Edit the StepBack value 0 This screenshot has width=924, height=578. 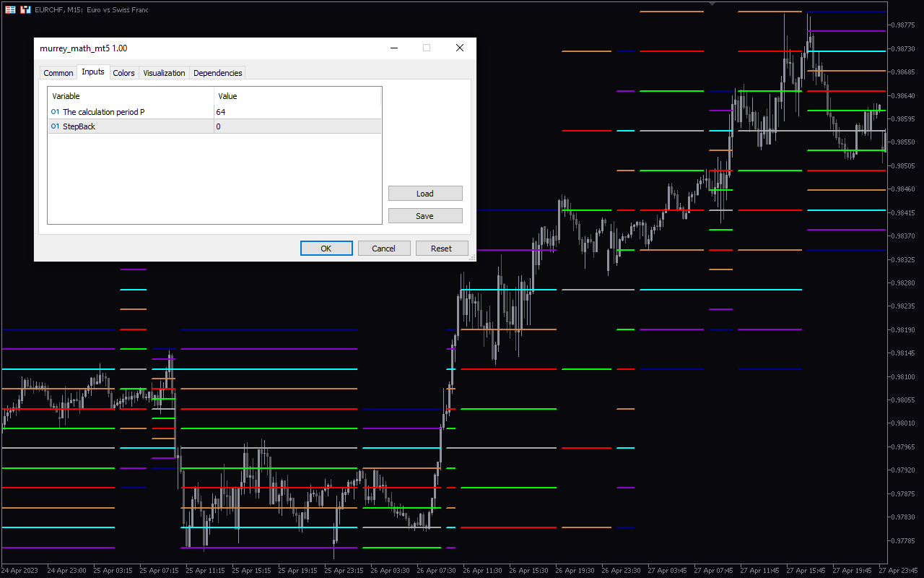click(x=297, y=126)
